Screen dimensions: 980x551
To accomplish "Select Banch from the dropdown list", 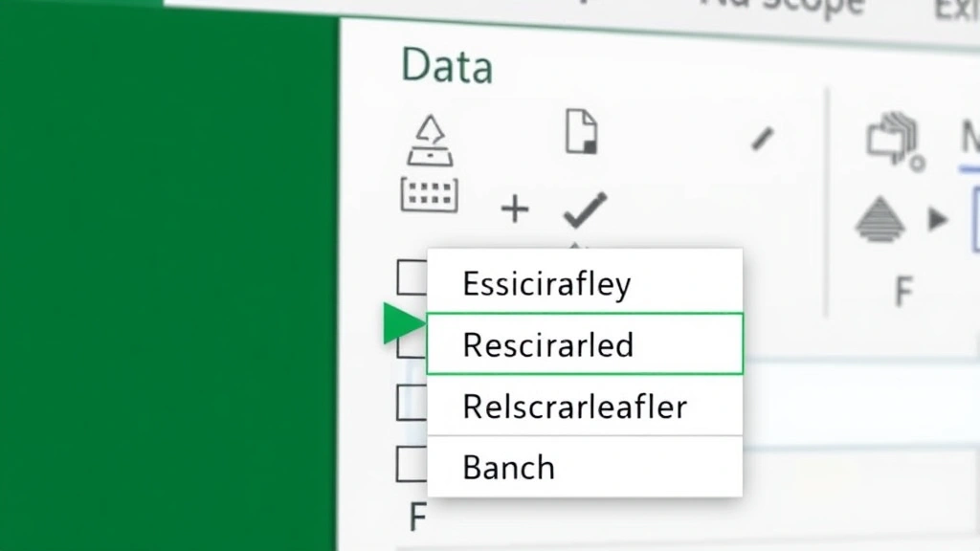I will (x=508, y=468).
